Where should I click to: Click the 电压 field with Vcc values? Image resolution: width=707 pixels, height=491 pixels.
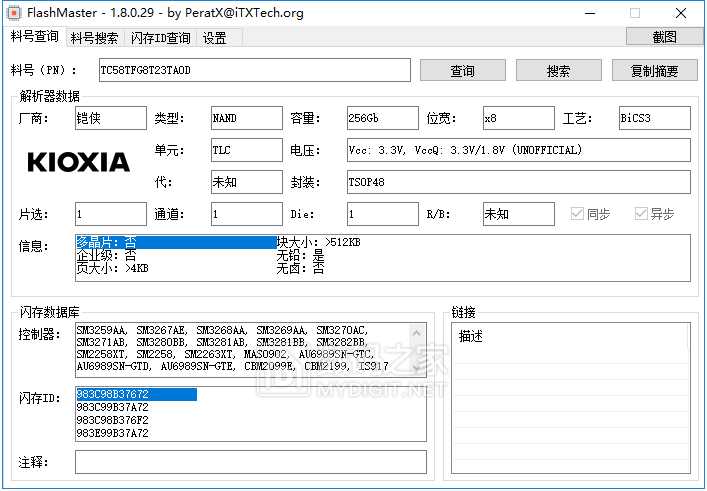click(519, 150)
